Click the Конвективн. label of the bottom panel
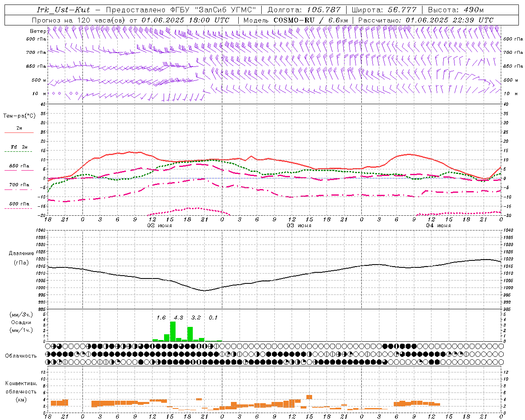The width and height of the screenshot is (525, 420). 21,383
